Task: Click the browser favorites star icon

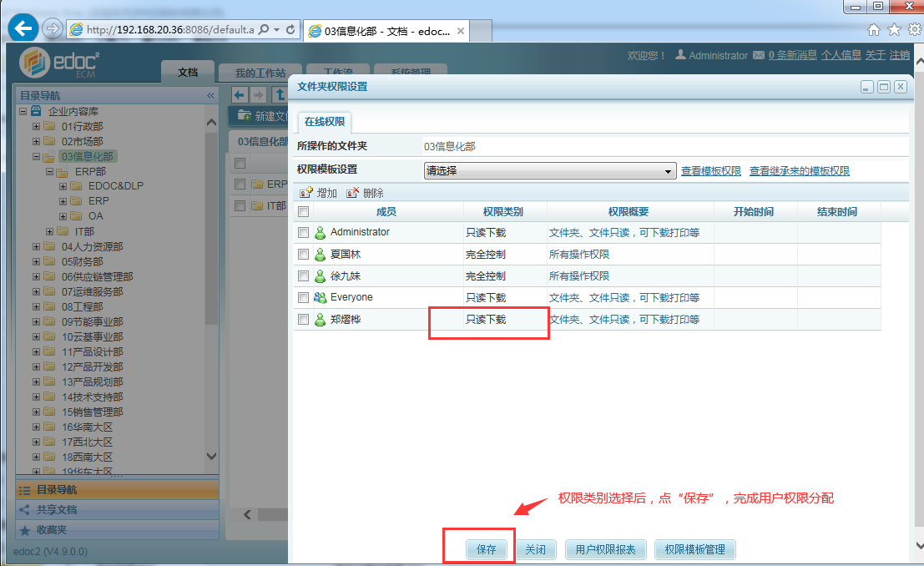Action: [894, 29]
